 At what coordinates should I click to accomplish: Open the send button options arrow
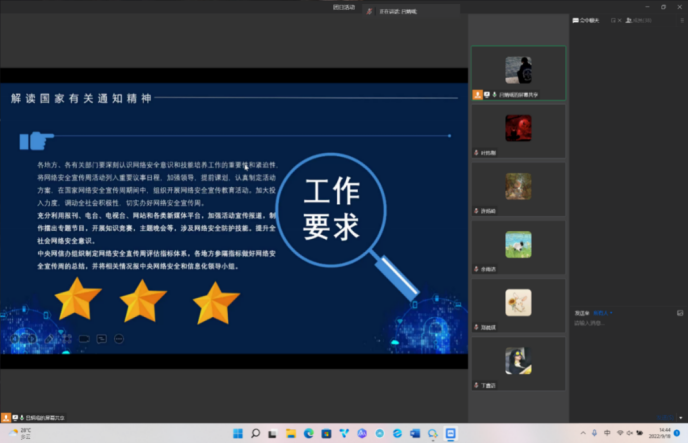(682, 417)
